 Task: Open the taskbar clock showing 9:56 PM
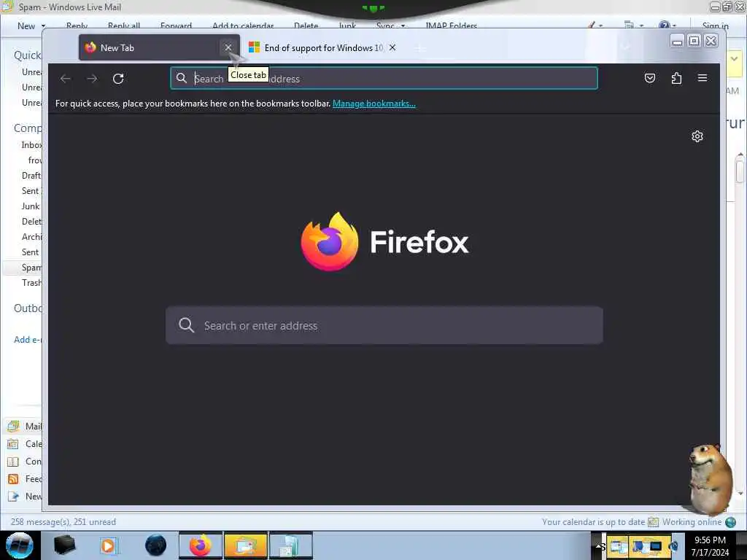(710, 545)
